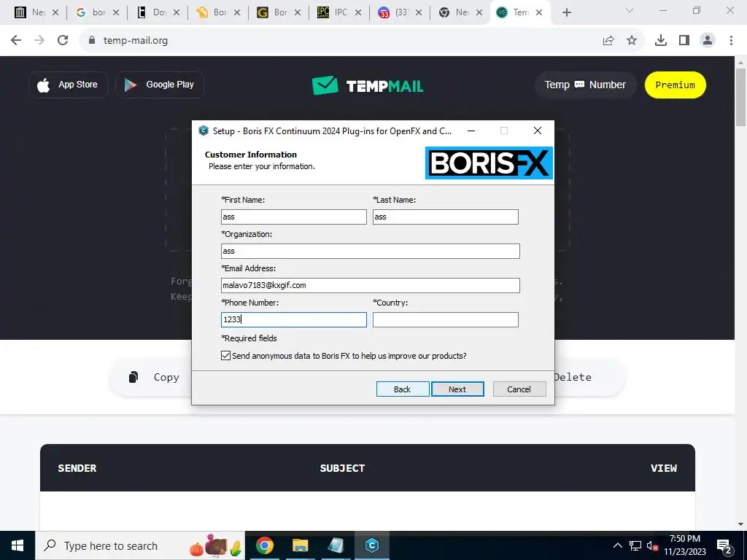Open Chrome downloads icon
747x560 pixels.
pos(661,41)
